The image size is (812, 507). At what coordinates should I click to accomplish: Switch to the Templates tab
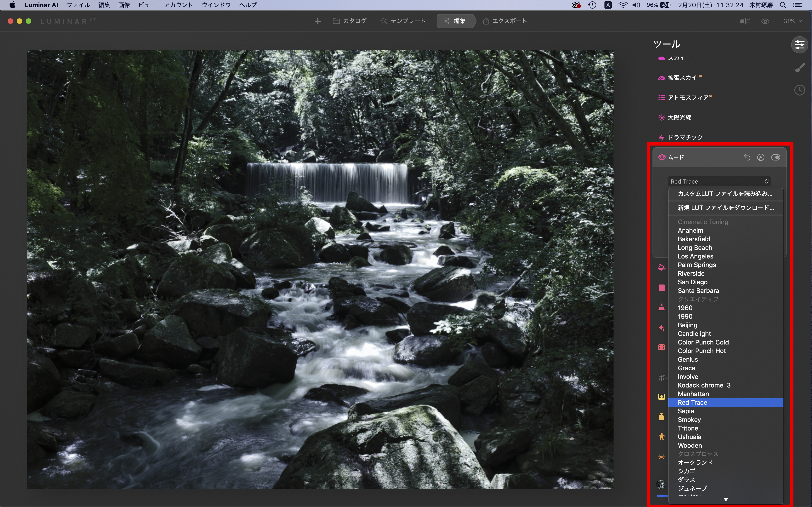403,21
